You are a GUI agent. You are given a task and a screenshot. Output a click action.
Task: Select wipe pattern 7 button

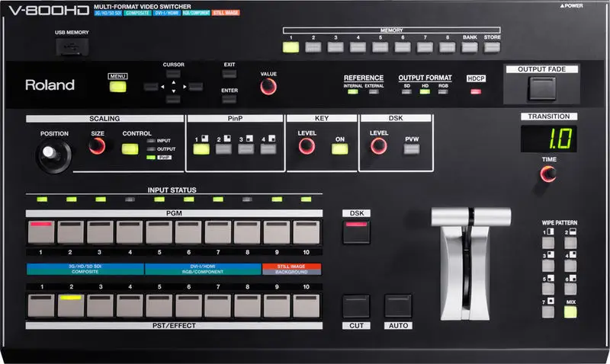pos(549,311)
